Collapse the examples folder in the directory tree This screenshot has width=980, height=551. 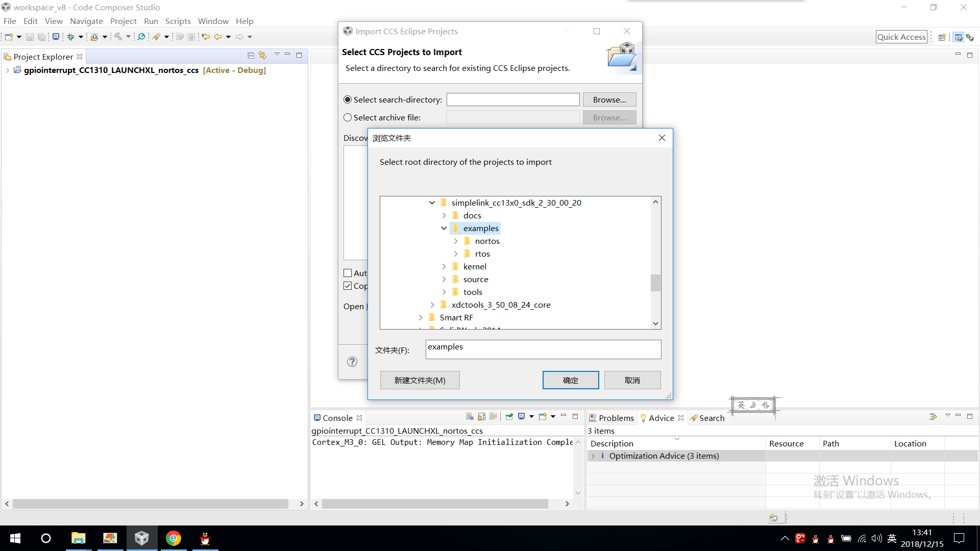(444, 228)
